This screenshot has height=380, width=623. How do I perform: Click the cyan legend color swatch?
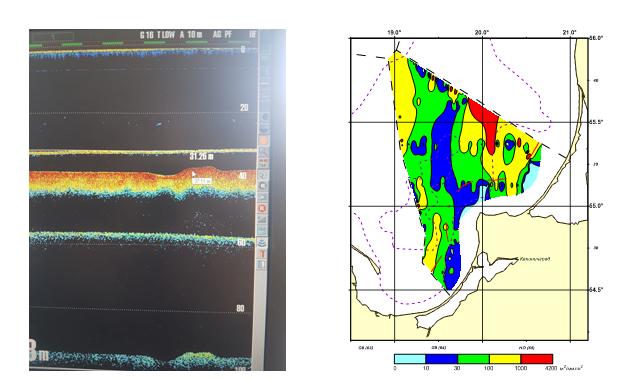coord(410,359)
